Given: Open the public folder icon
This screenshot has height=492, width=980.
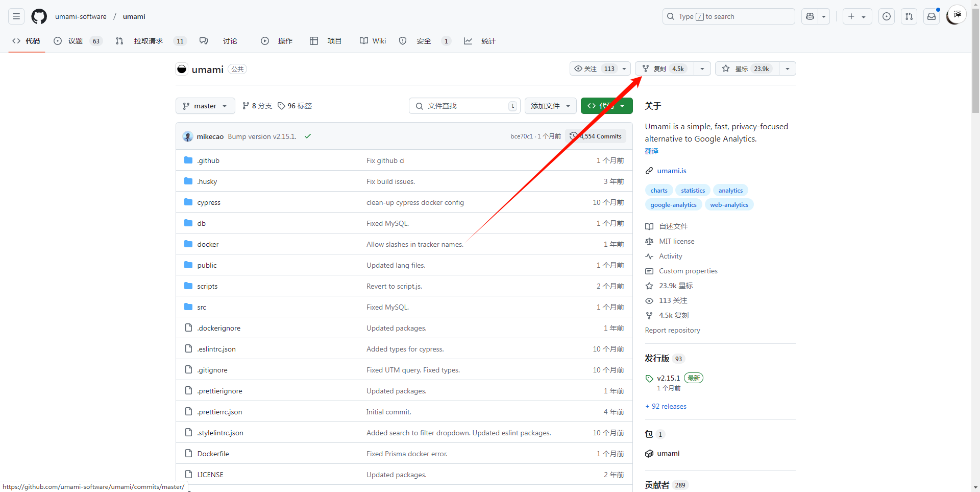Looking at the screenshot, I should [188, 265].
